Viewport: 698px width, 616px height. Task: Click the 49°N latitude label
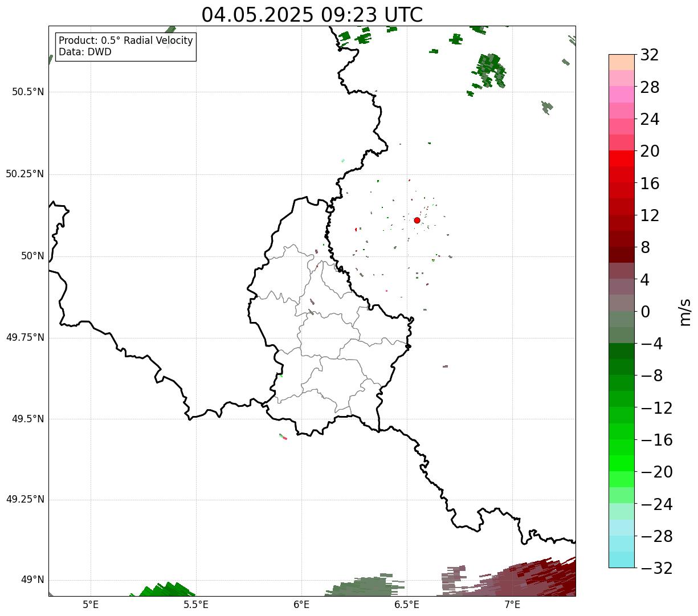[x=32, y=580]
